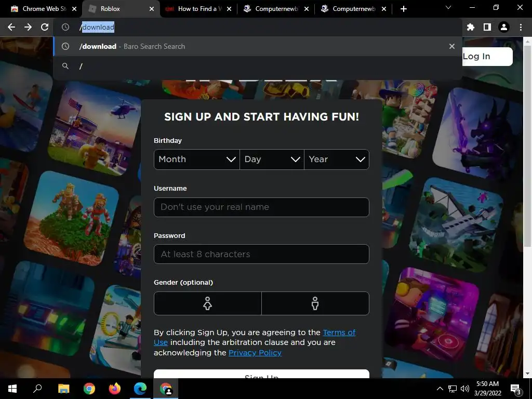Expand the birthday Month dropdown
The height and width of the screenshot is (399, 532).
(197, 159)
